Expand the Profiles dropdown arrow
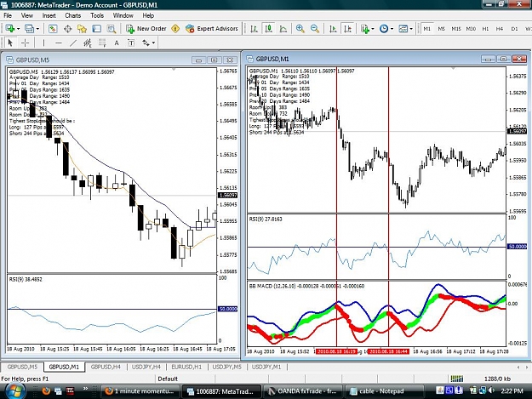Viewport: 532px width, 399px height. [x=37, y=29]
